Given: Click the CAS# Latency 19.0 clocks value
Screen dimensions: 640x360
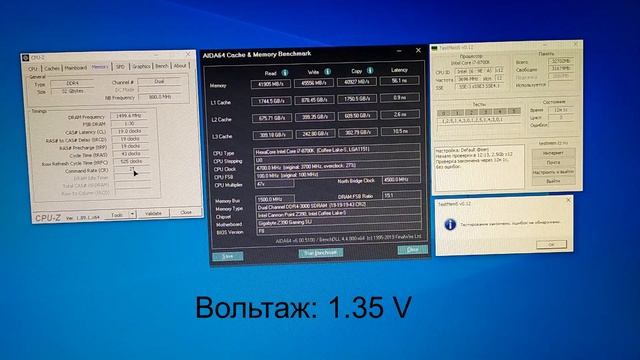Looking at the screenshot, I should point(130,131).
